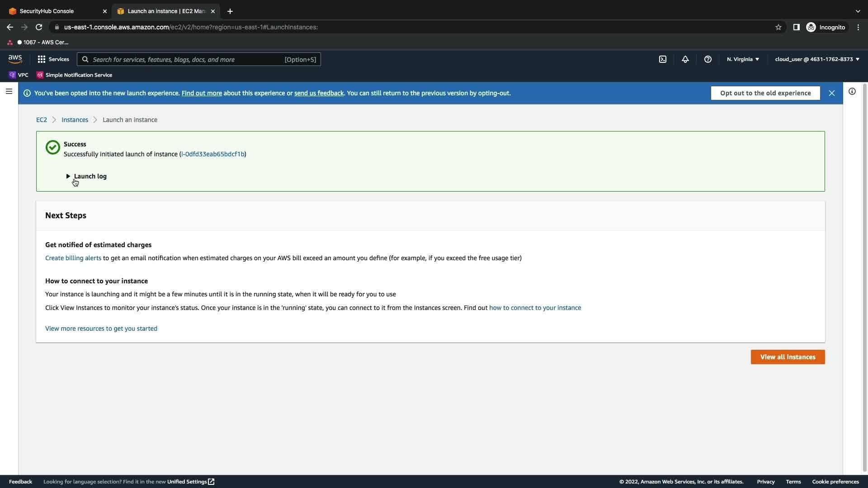Bookmark page with star icon
Image resolution: width=868 pixels, height=488 pixels.
coord(778,27)
